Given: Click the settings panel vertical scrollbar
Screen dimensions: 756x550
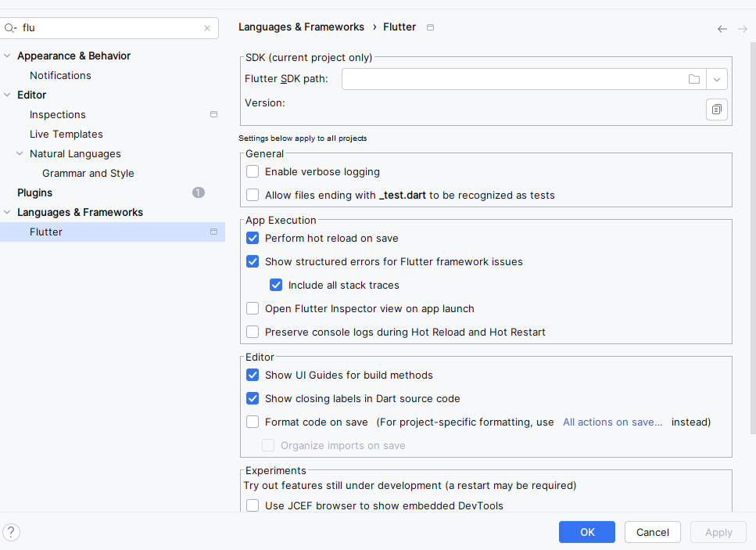Looking at the screenshot, I should pos(753,239).
